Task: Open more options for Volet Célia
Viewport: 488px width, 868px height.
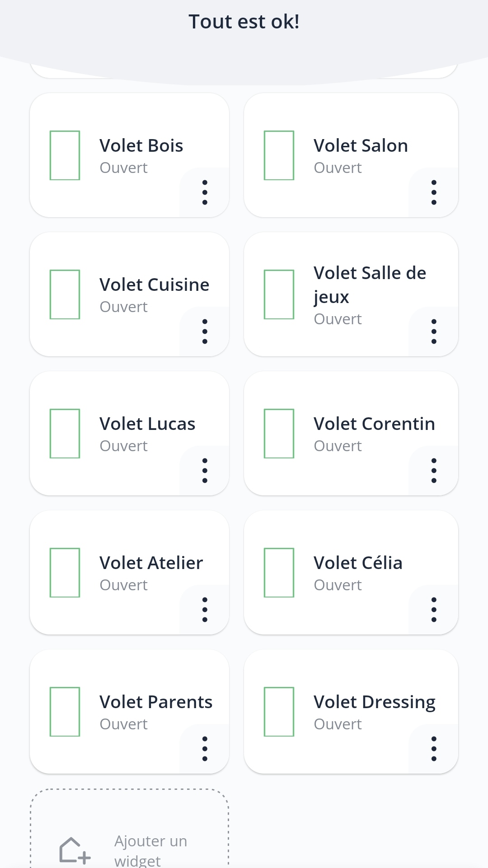Action: click(x=434, y=610)
